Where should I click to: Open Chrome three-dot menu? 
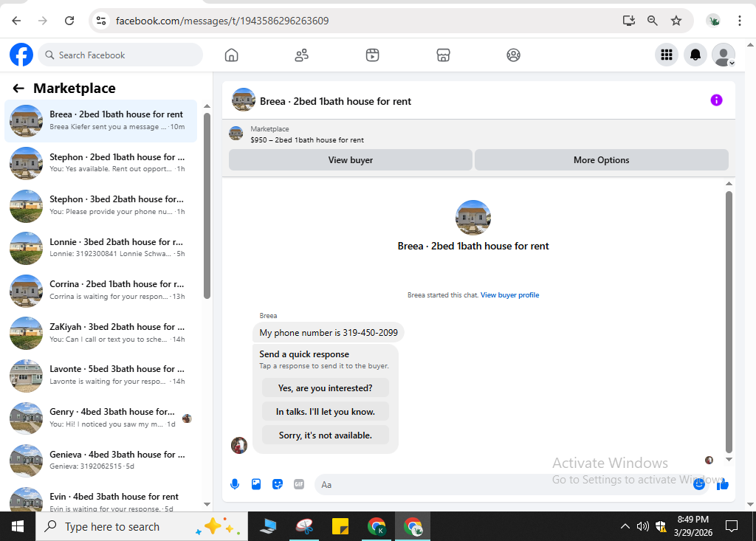point(740,21)
